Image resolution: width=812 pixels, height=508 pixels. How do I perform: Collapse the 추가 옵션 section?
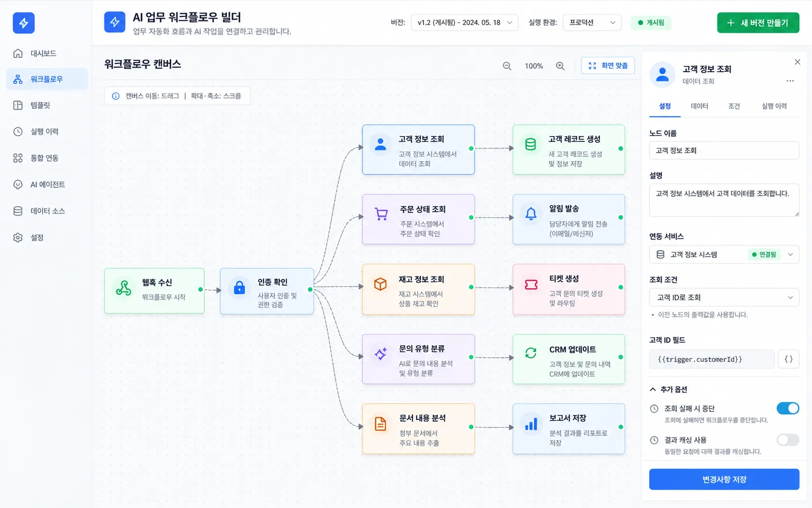point(669,389)
